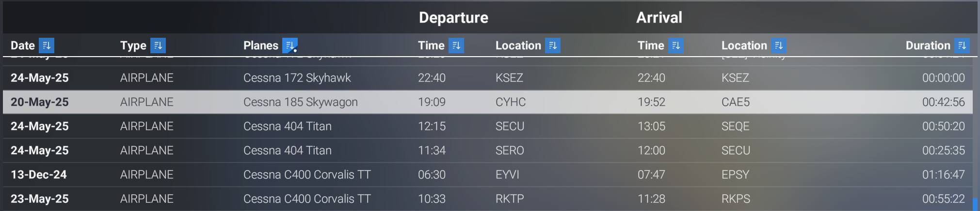Click the Type column header label
The image size is (980, 211).
[x=133, y=45]
